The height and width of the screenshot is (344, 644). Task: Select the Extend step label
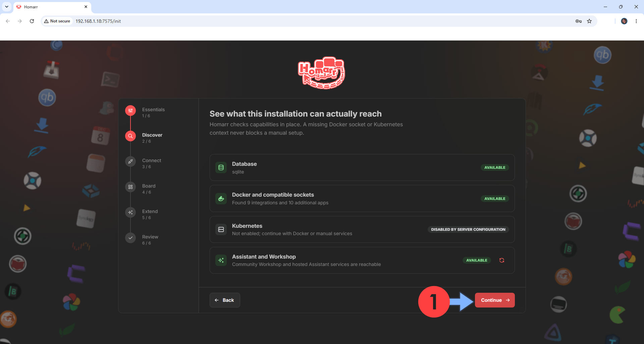tap(150, 211)
